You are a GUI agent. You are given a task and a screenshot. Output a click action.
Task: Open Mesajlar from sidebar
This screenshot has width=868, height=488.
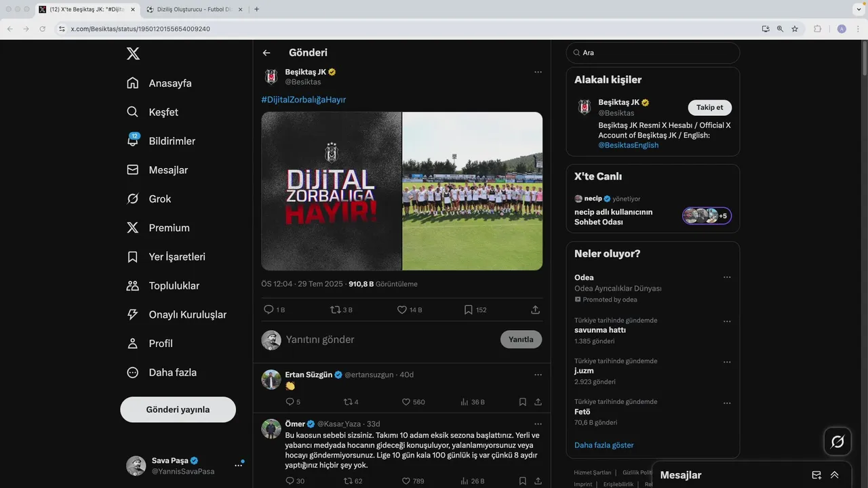coord(157,170)
